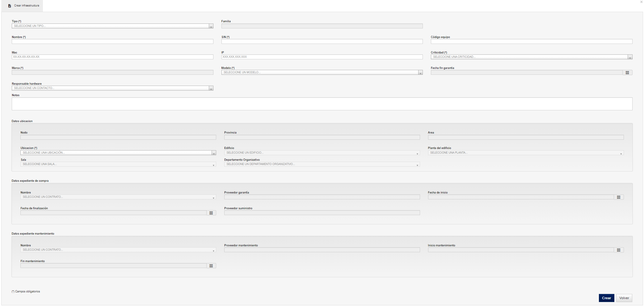The height and width of the screenshot is (306, 644).
Task: Click the 'Datos expediente mantenimiento' heading
Action: tap(33, 234)
